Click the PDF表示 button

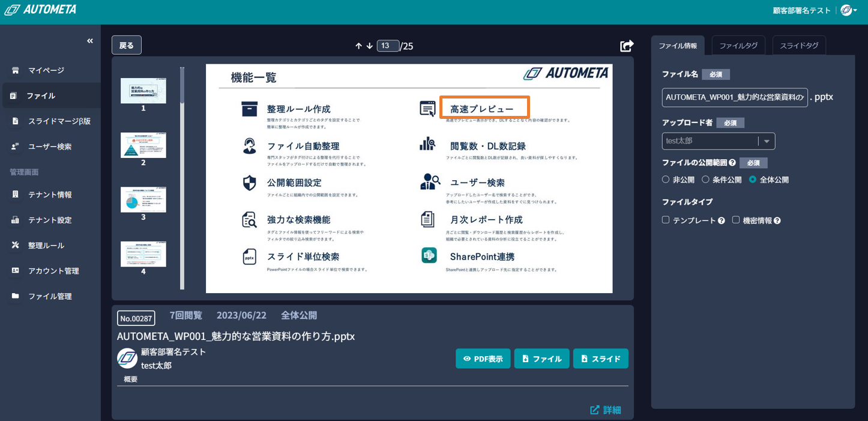[483, 359]
